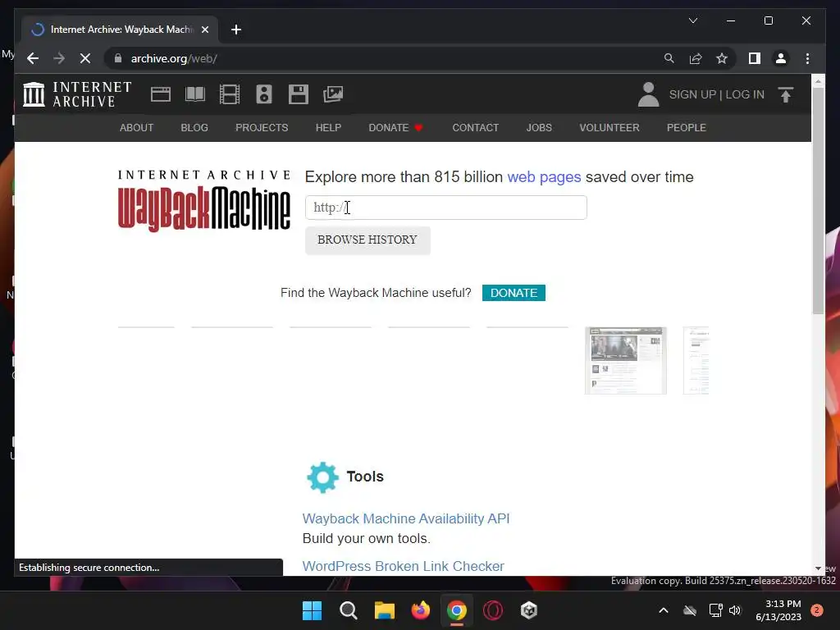Open the Software floppy disk icon
Viewport: 840px width, 630px height.
pos(299,94)
